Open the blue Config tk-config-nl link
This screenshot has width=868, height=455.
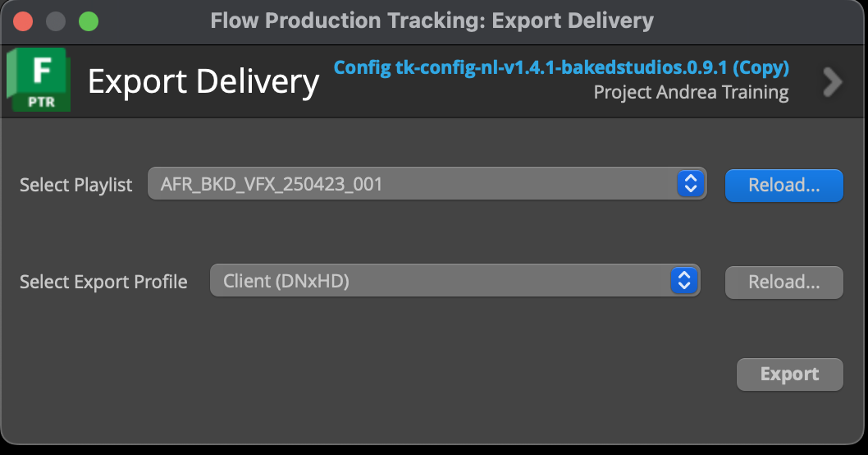pyautogui.click(x=561, y=67)
